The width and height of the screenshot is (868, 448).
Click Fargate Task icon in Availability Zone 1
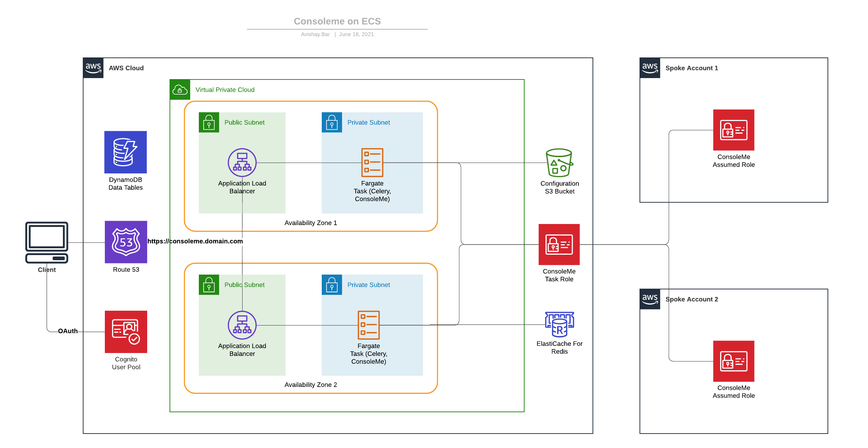coord(372,163)
